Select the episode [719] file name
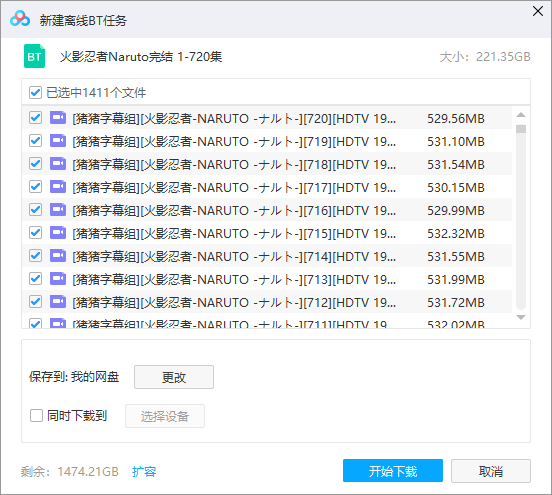The height and width of the screenshot is (495, 552). [x=234, y=142]
